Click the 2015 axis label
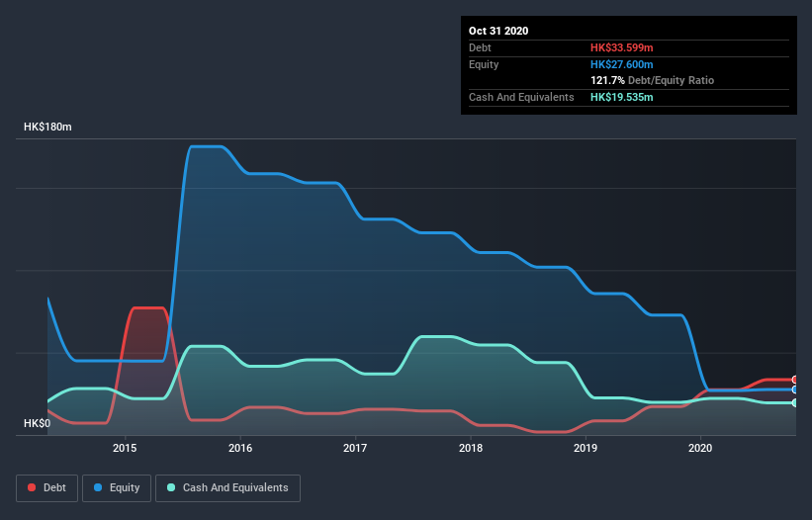Screen dimensions: 812x520 tap(125, 448)
